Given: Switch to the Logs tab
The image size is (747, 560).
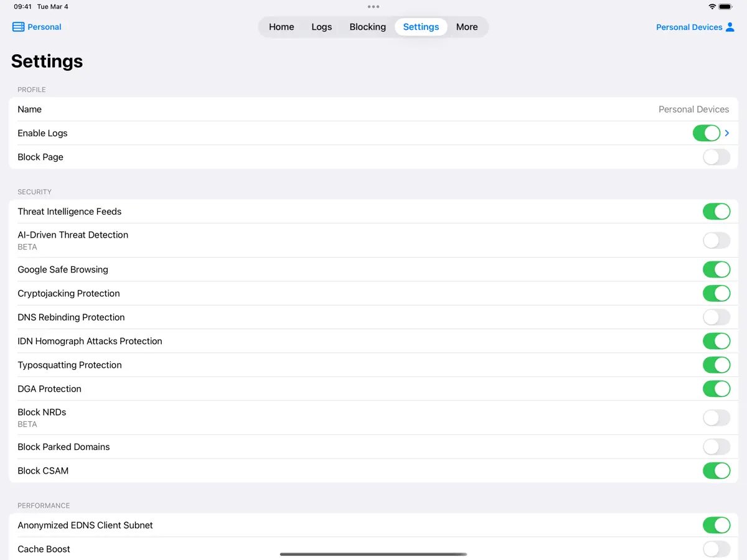Looking at the screenshot, I should pos(322,27).
